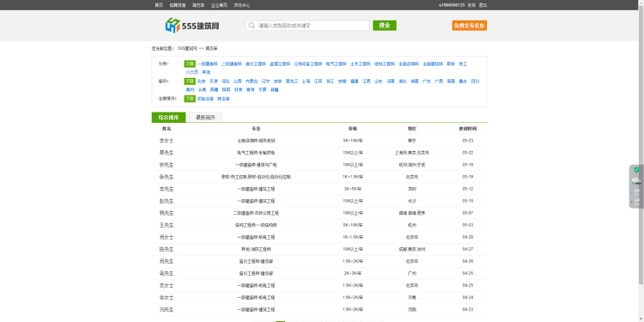Select 不限 in the 分类 filter row

[190, 64]
